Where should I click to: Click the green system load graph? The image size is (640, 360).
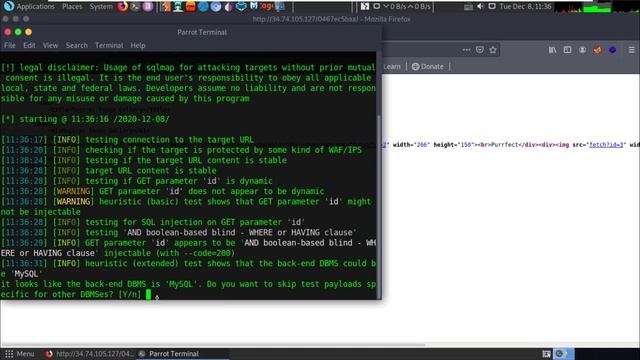(x=596, y=7)
